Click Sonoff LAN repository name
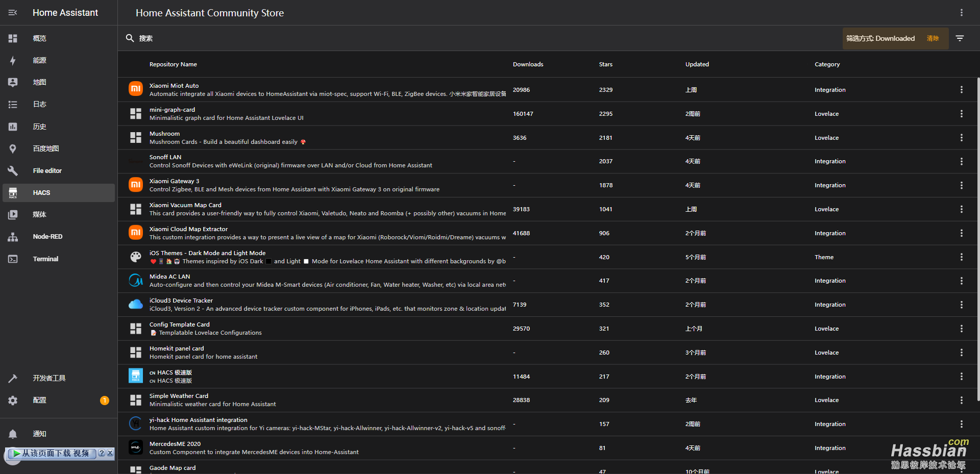 pos(165,157)
